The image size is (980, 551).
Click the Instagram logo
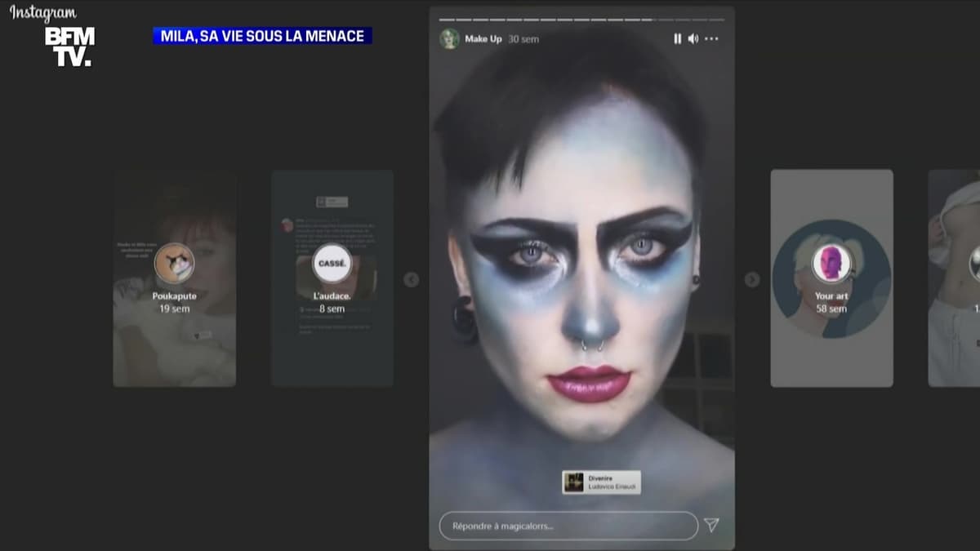pos(43,12)
